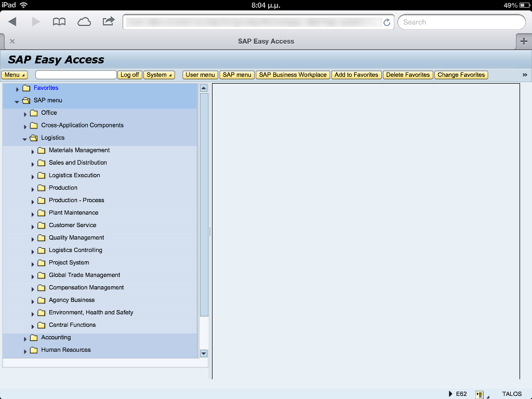Click the Global Trade Management folder icon
This screenshot has height=399, width=532.
(x=42, y=275)
